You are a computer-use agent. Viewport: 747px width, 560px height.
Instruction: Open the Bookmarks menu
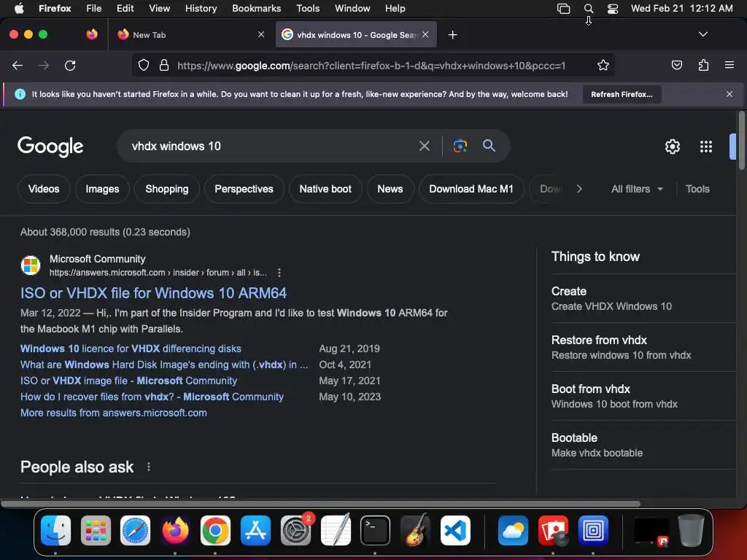coord(256,9)
